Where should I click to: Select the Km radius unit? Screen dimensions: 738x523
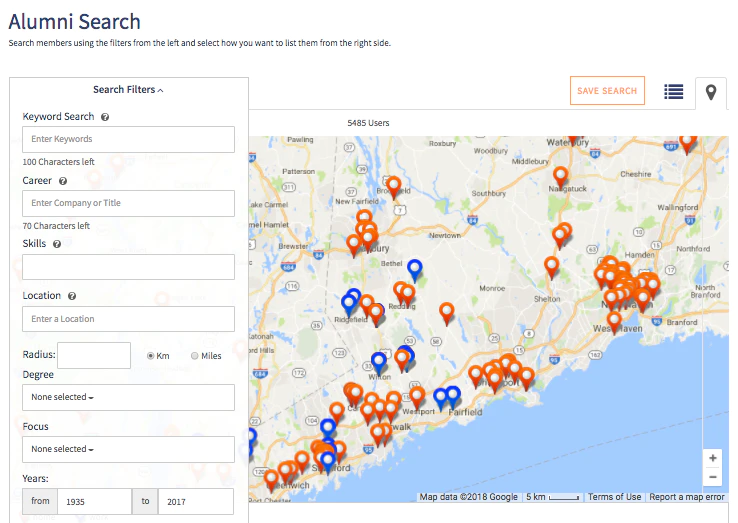pyautogui.click(x=150, y=356)
